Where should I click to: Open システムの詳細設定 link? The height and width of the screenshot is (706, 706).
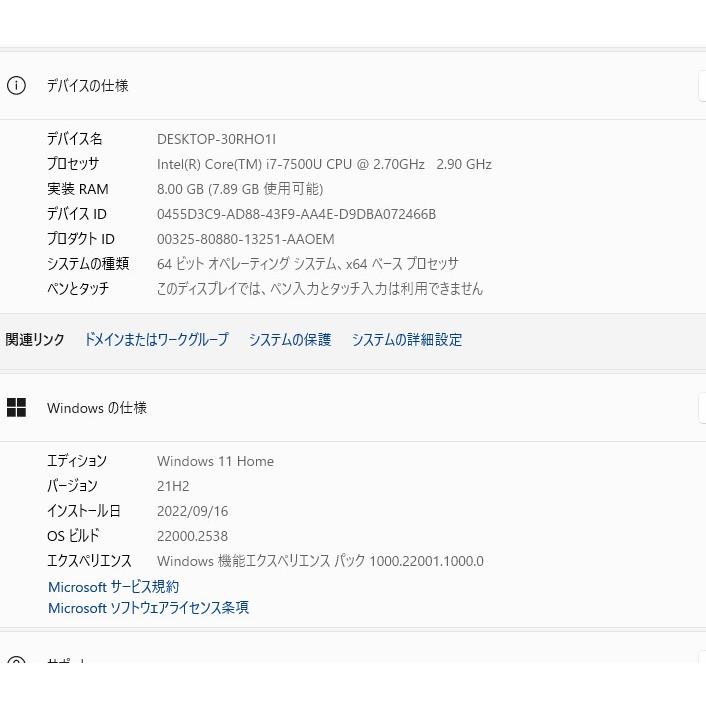coord(407,339)
